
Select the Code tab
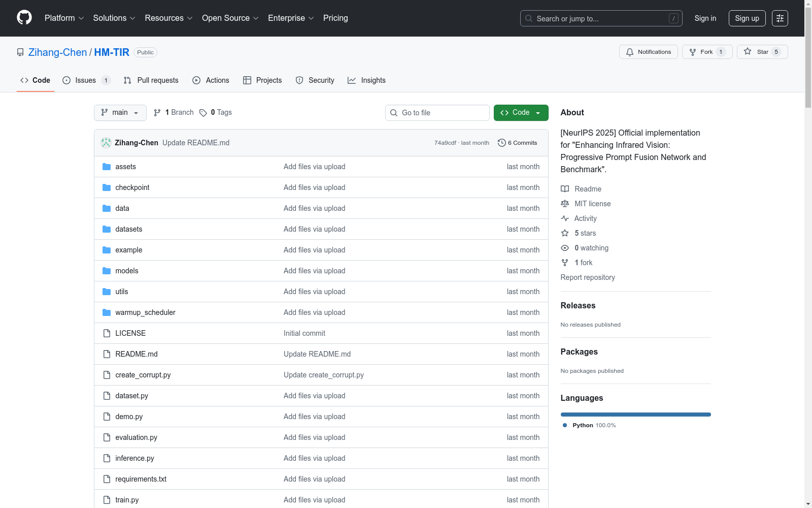coord(36,80)
